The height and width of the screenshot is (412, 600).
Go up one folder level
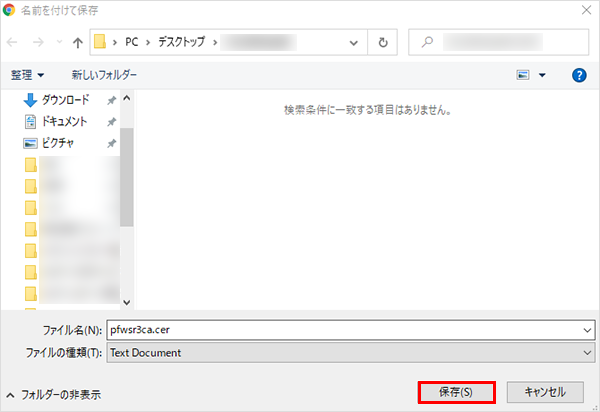[x=78, y=42]
